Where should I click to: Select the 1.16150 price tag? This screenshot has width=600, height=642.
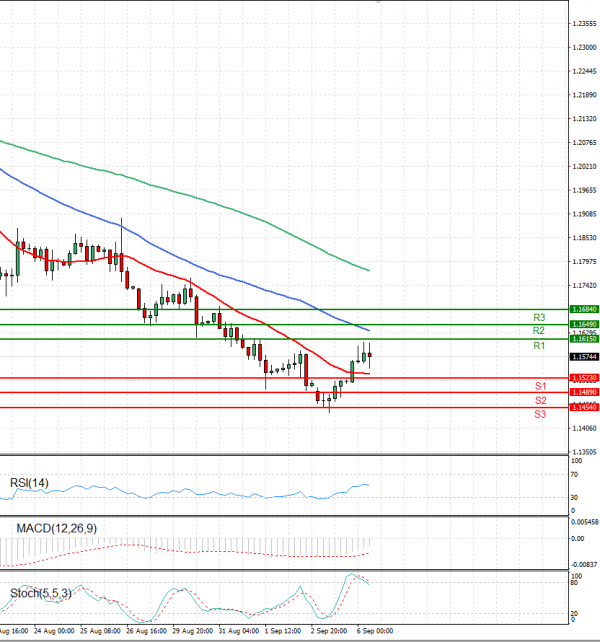[x=584, y=339]
